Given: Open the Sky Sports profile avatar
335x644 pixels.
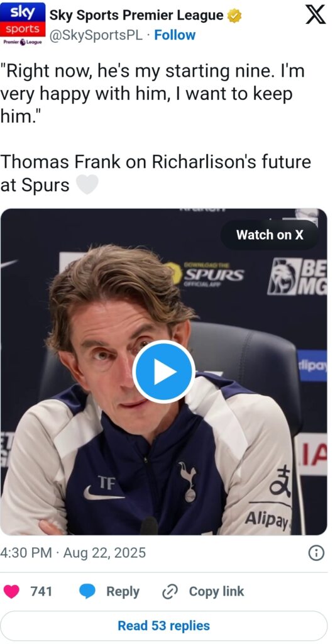Looking at the screenshot, I should (23, 23).
